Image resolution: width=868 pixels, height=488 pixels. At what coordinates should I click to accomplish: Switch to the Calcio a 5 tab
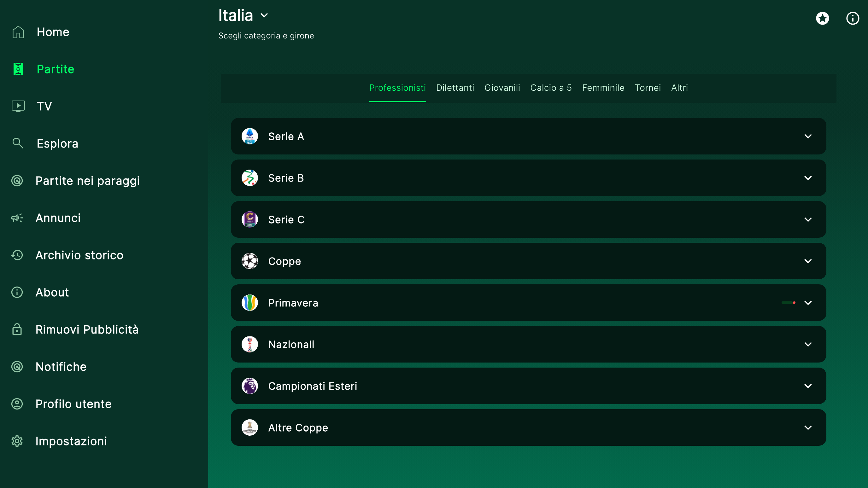(x=551, y=88)
